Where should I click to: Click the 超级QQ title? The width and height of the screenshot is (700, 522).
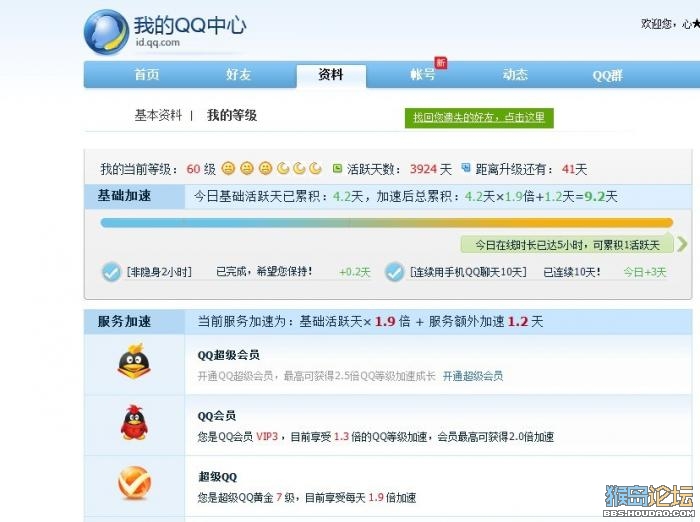217,476
